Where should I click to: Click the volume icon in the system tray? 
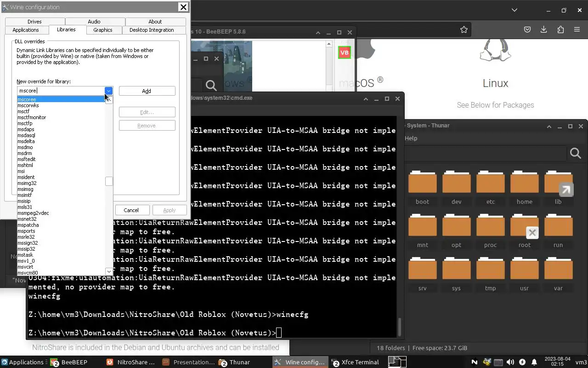(510, 362)
